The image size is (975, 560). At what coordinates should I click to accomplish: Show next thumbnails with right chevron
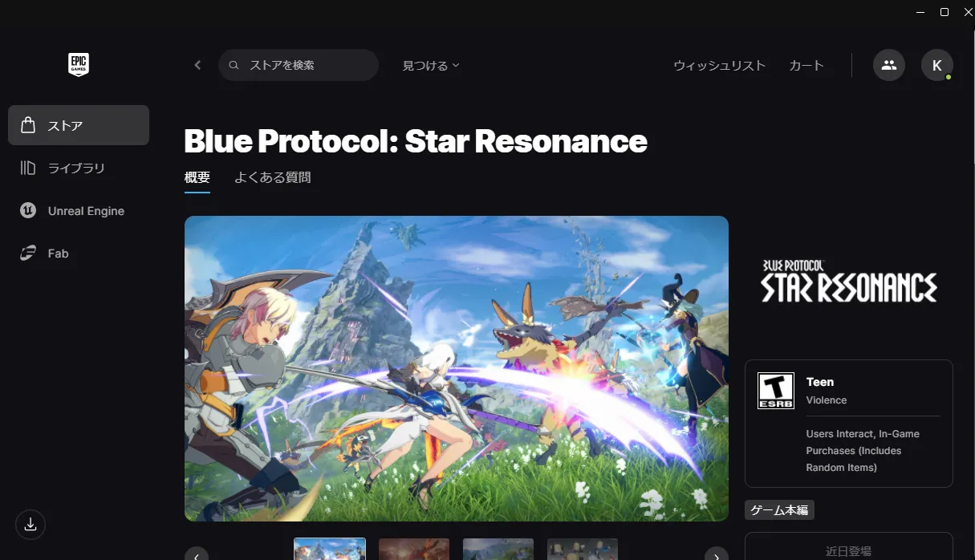(717, 555)
